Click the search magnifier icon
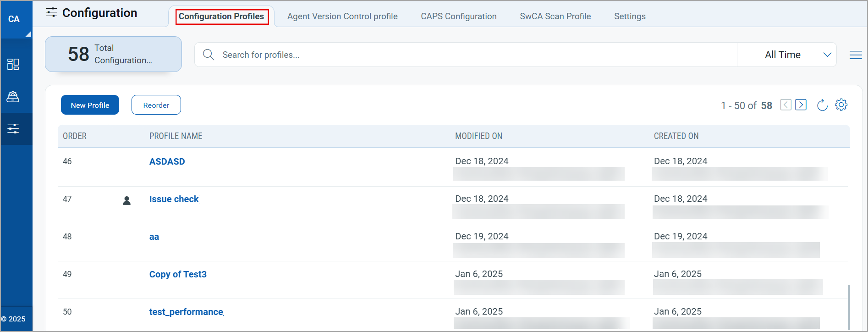The height and width of the screenshot is (332, 868). (209, 55)
